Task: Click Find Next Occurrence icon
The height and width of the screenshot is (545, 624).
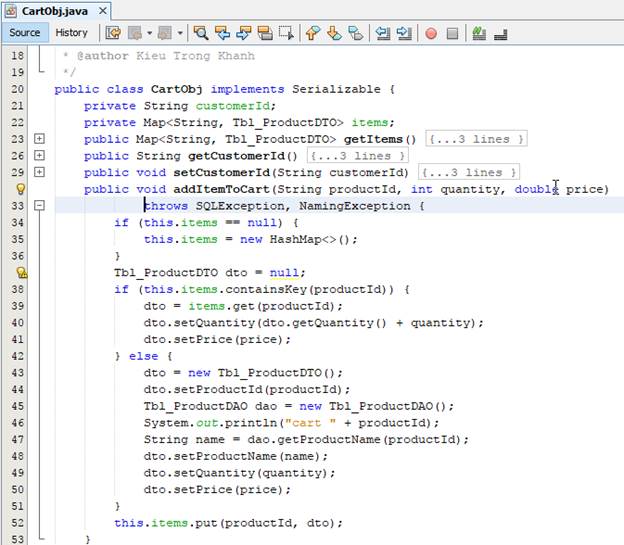Action: point(244,33)
